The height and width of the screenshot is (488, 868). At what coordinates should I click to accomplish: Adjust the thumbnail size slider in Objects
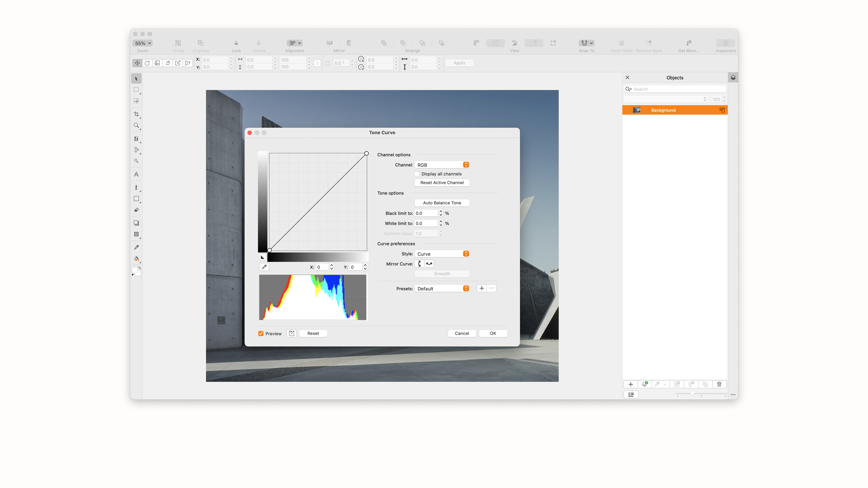[x=692, y=393]
